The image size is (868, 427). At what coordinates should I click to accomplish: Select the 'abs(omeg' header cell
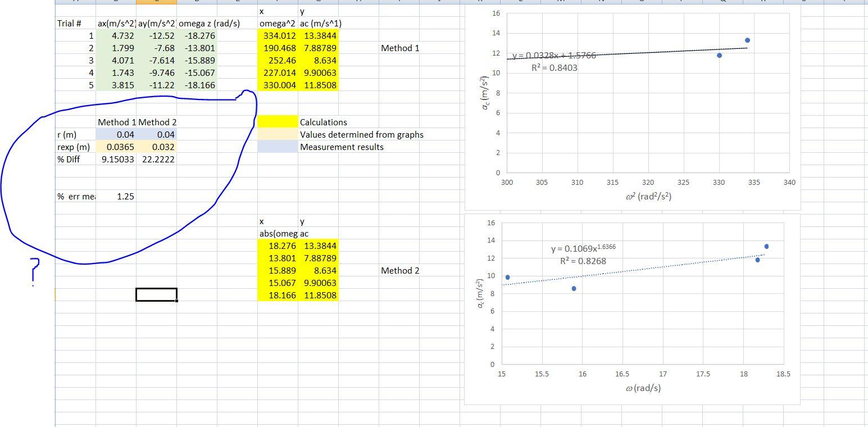tap(278, 233)
